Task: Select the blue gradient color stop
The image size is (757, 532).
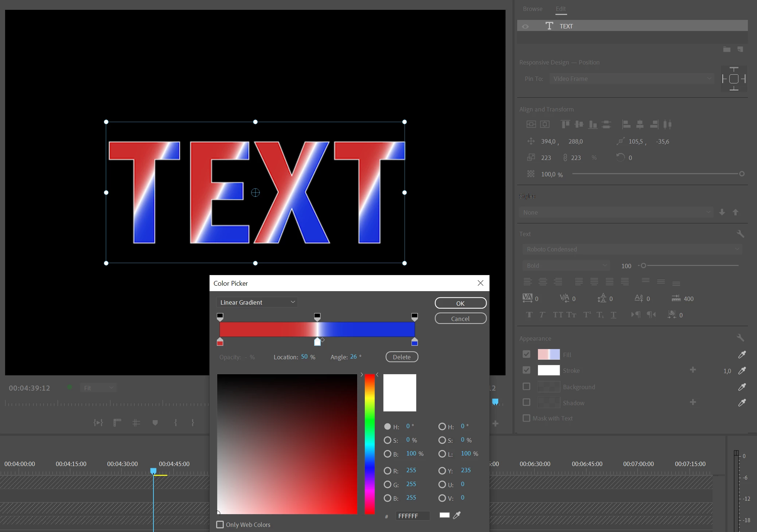Action: coord(414,342)
